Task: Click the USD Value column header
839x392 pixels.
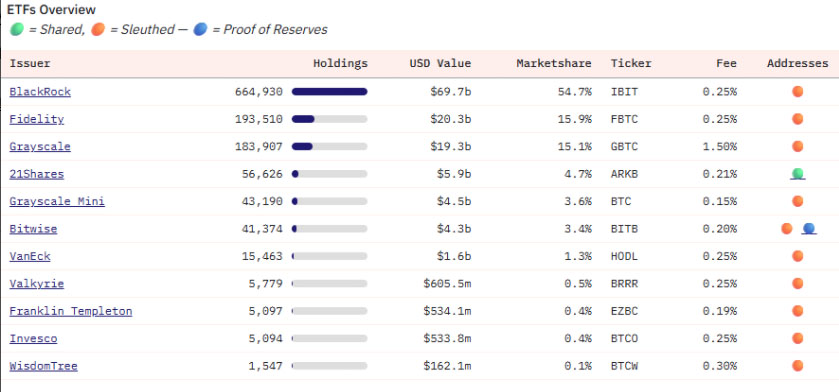Action: pyautogui.click(x=440, y=63)
